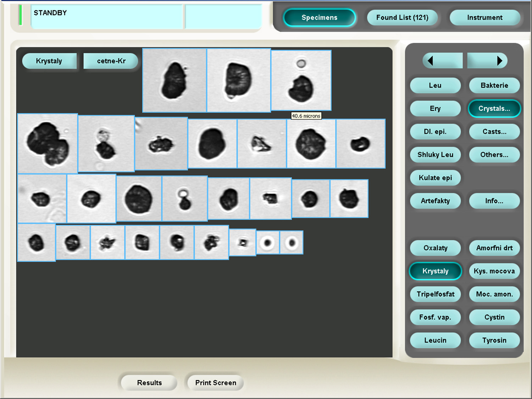Screen dimensions: 532x399
Task: Expand the Crystals... category group
Action: [x=494, y=109]
